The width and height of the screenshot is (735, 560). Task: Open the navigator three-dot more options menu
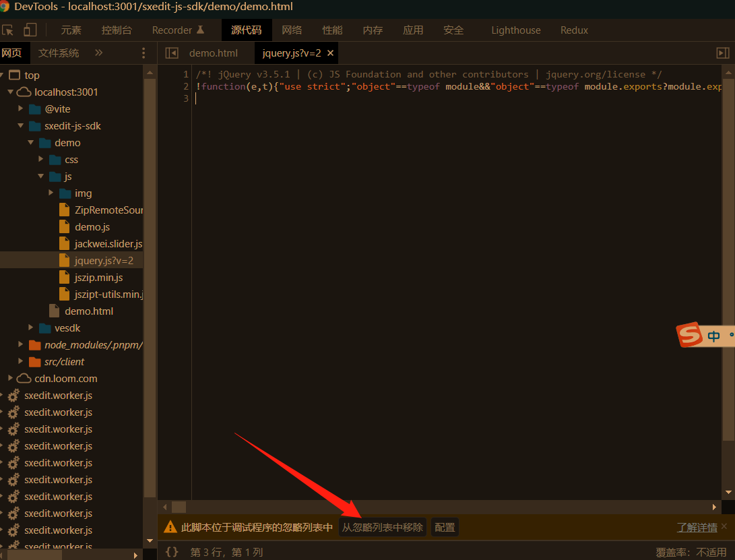tap(143, 53)
